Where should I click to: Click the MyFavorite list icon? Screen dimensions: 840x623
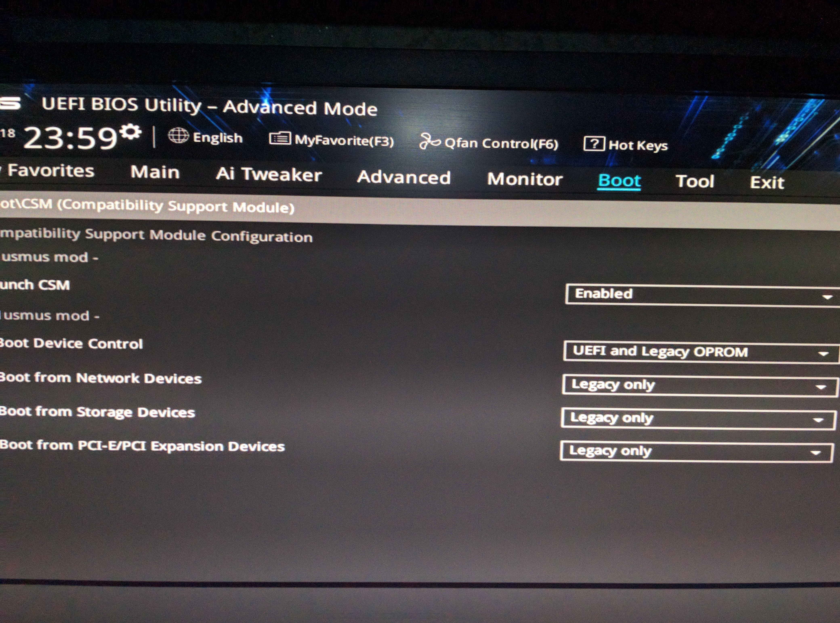point(280,138)
